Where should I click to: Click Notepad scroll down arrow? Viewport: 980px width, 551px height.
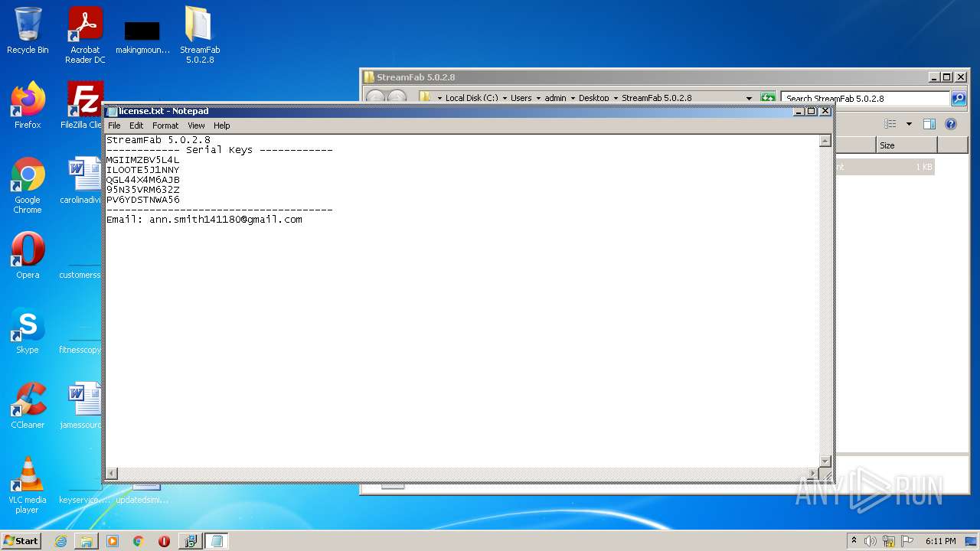825,461
